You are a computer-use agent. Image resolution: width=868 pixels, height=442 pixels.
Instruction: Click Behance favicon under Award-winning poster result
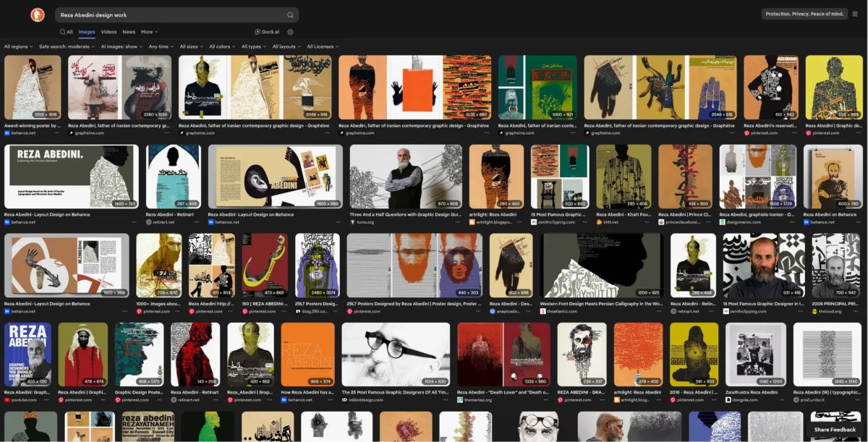click(7, 133)
